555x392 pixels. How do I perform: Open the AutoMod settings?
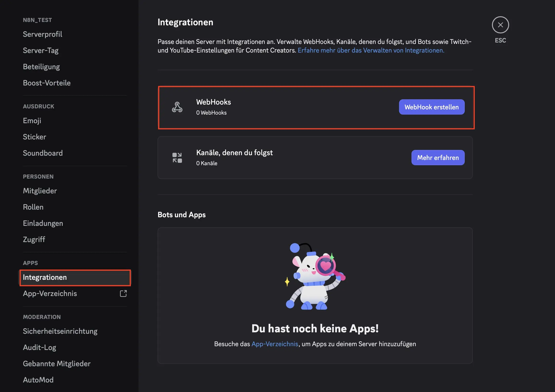pyautogui.click(x=38, y=380)
